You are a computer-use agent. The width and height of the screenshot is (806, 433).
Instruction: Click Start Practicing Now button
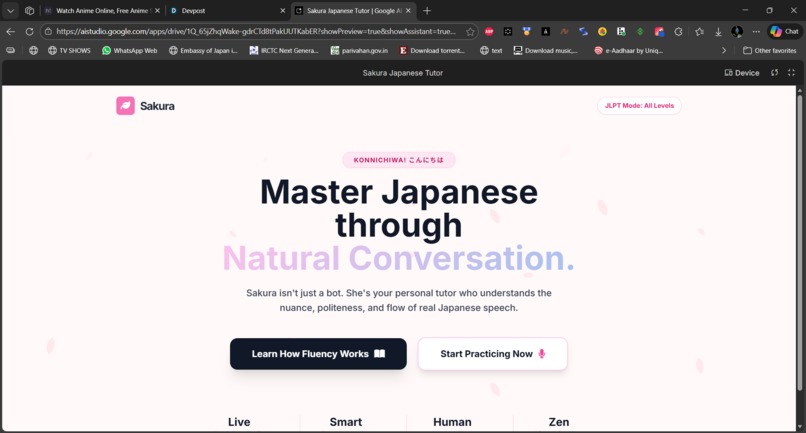[x=492, y=354]
